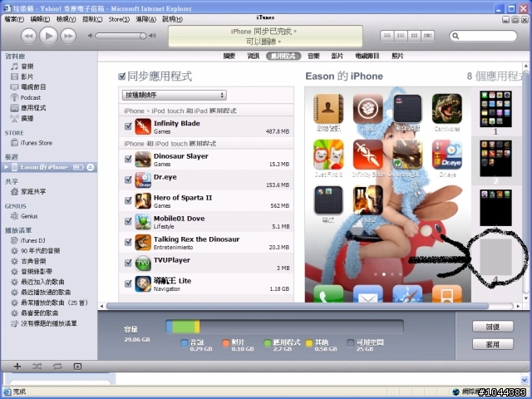Skip forward with the Next track button
The width and height of the screenshot is (532, 399).
coord(68,36)
